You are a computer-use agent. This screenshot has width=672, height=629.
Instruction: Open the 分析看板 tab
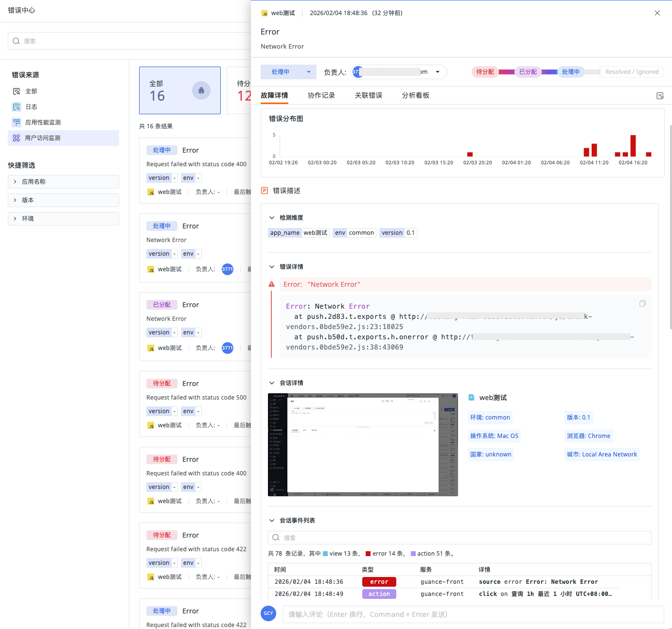coord(415,95)
